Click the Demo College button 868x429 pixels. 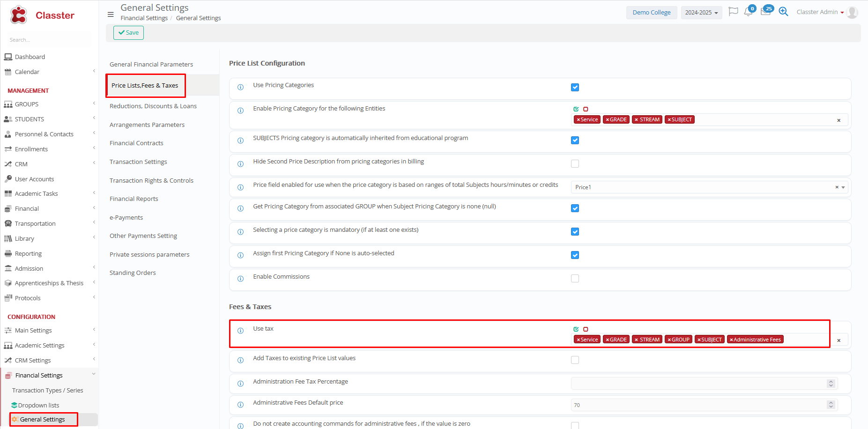tap(651, 13)
